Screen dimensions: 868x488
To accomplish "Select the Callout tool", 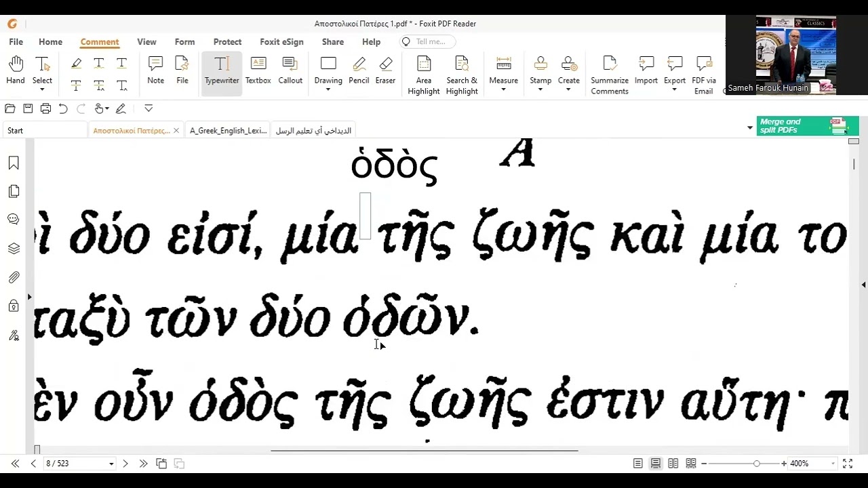I will [x=290, y=71].
